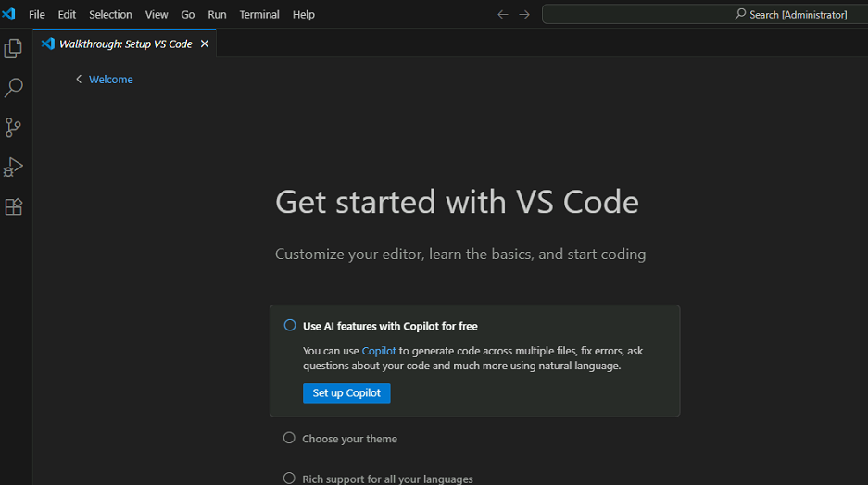This screenshot has width=868, height=485.
Task: Open the Go menu
Action: [x=188, y=15]
